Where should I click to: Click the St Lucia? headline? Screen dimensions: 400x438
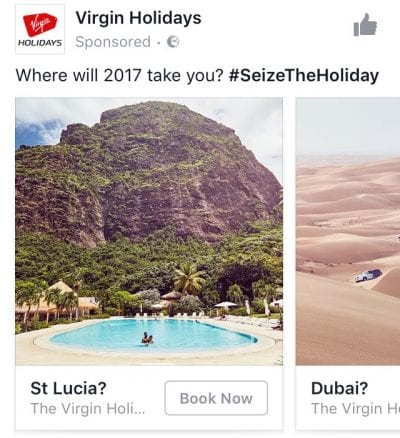(68, 388)
